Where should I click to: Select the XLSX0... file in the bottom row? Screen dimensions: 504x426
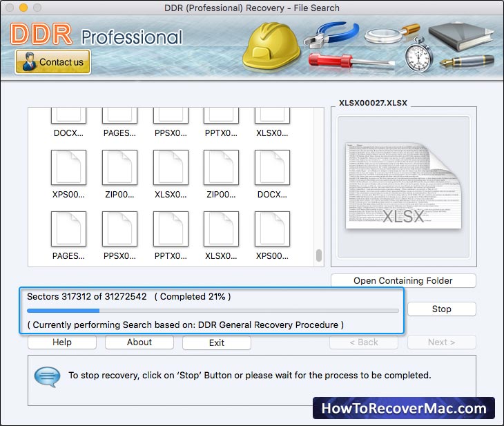coord(221,235)
